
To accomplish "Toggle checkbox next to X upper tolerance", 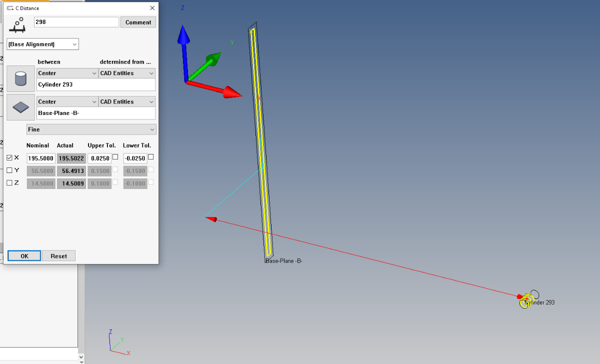I will point(115,156).
